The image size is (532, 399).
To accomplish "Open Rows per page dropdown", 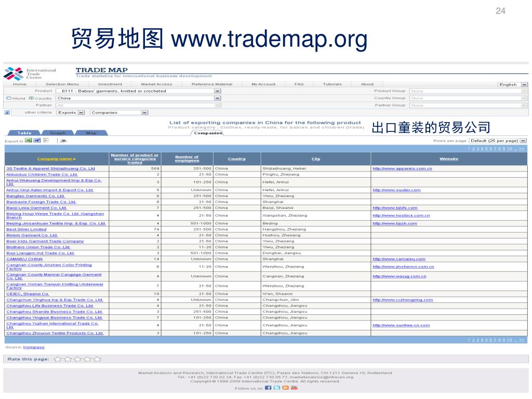I will click(498, 140).
